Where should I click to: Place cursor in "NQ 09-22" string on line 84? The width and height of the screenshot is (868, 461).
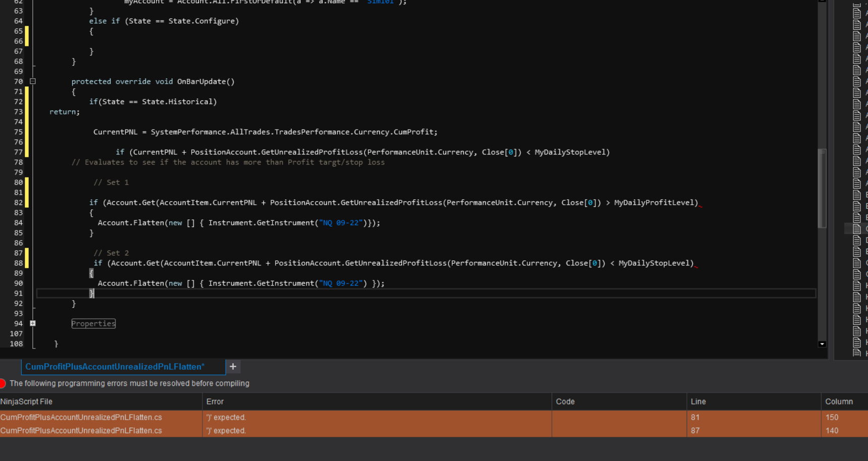point(341,222)
